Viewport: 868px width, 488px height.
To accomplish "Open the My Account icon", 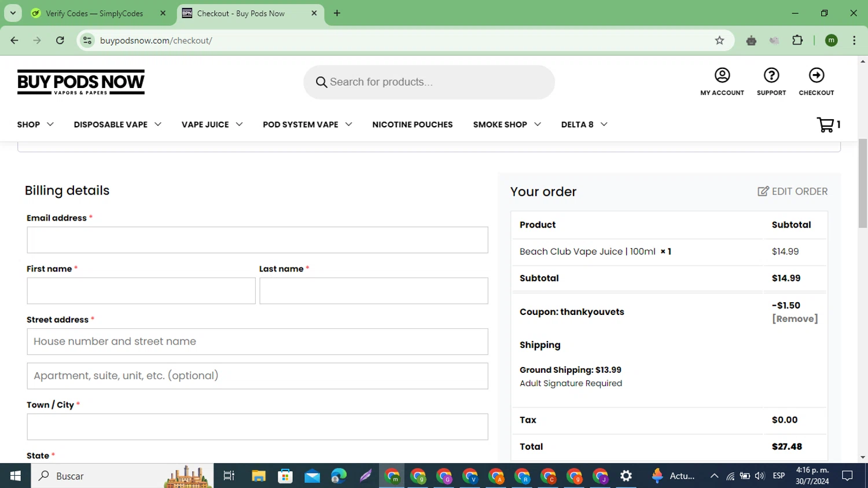I will point(722,75).
